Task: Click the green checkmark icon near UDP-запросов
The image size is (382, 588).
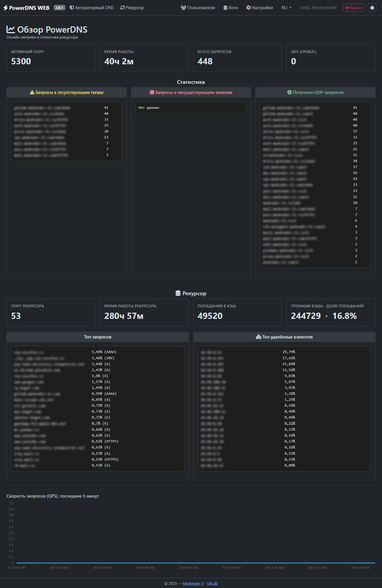Action: 289,92
